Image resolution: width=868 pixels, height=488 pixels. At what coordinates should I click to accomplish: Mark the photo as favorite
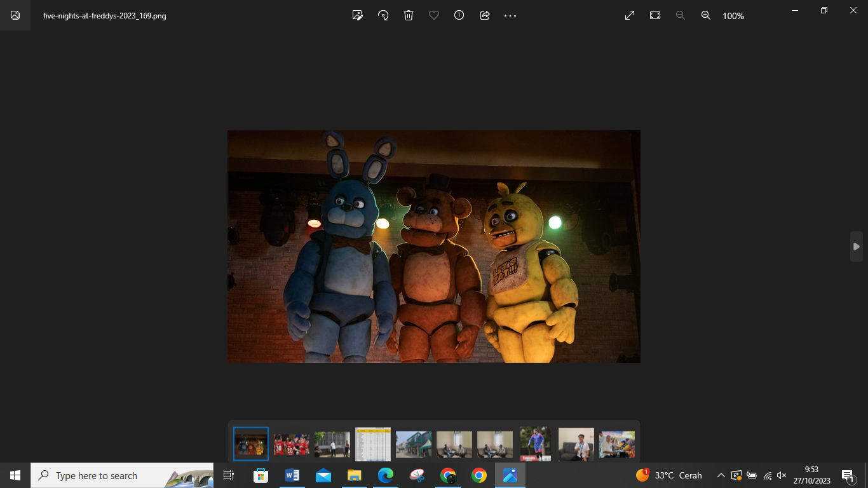434,15
